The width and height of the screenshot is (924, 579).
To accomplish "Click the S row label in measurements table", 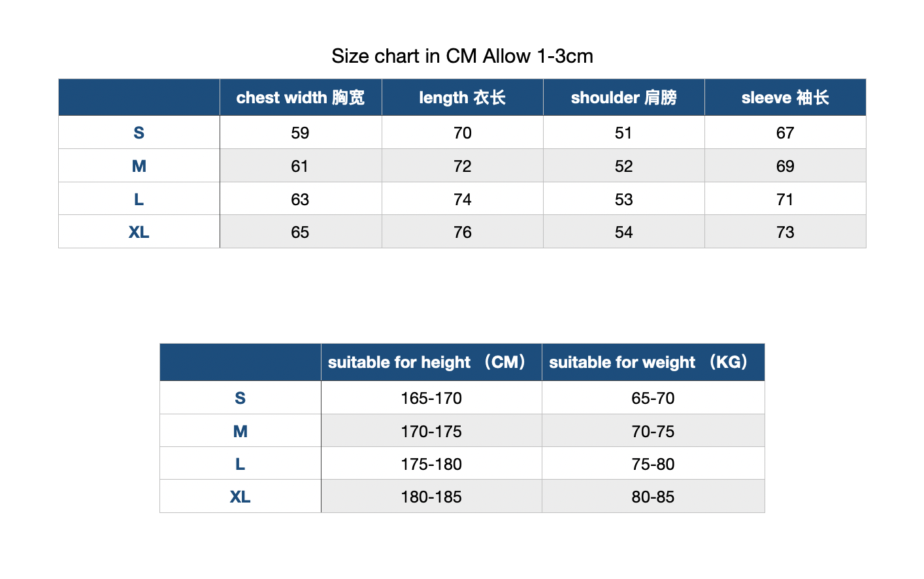I will click(x=139, y=133).
